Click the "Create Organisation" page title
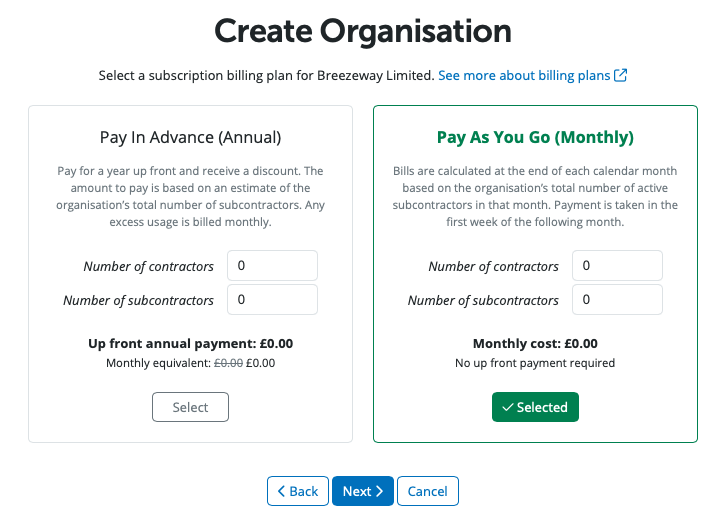The height and width of the screenshot is (517, 719). (363, 31)
